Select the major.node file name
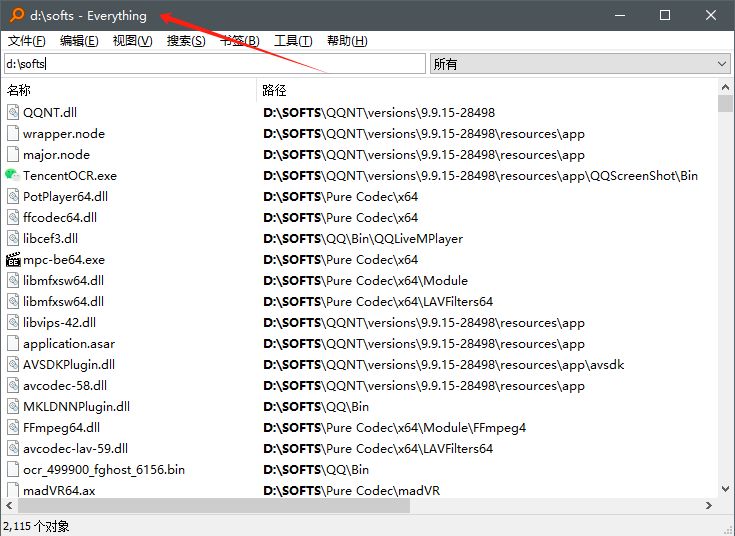 (56, 154)
